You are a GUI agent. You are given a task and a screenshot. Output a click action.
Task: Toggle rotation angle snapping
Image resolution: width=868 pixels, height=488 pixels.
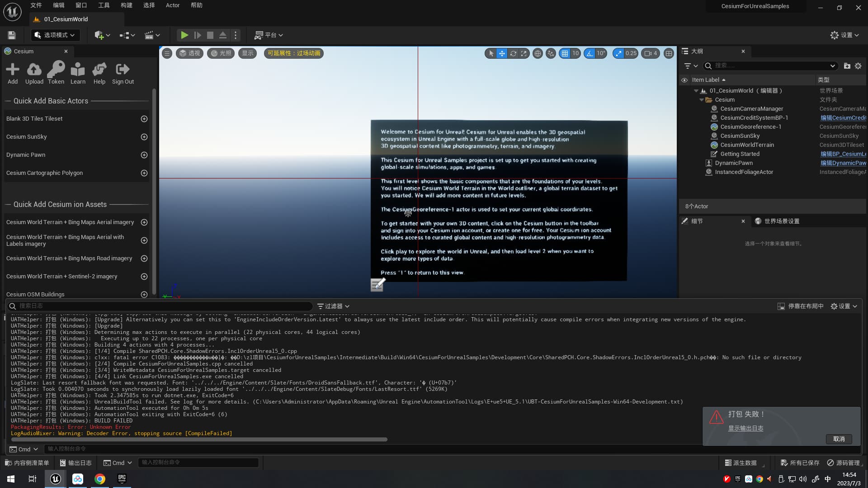tap(590, 53)
